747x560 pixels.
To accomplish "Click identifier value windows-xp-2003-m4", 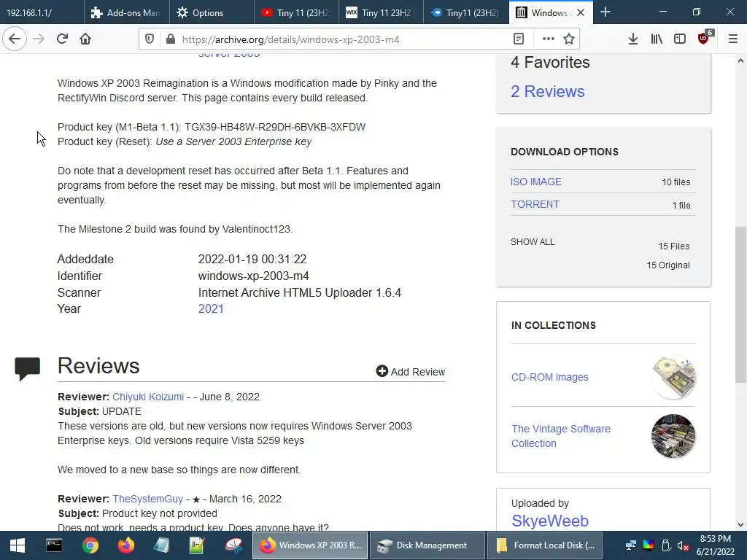I will point(253,276).
